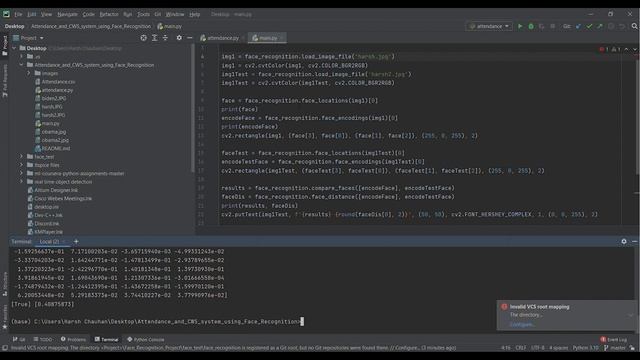The width and height of the screenshot is (640, 360).
Task: Run with coverage icon in toolbar
Action: (x=542, y=26)
